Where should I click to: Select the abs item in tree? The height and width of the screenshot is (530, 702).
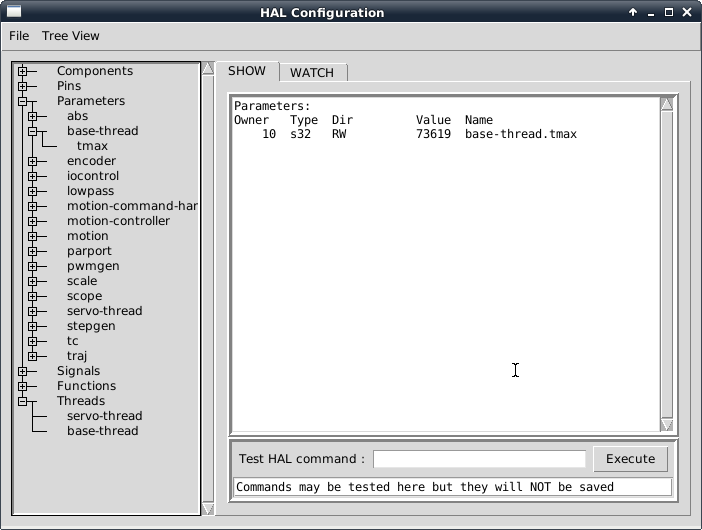coord(77,116)
